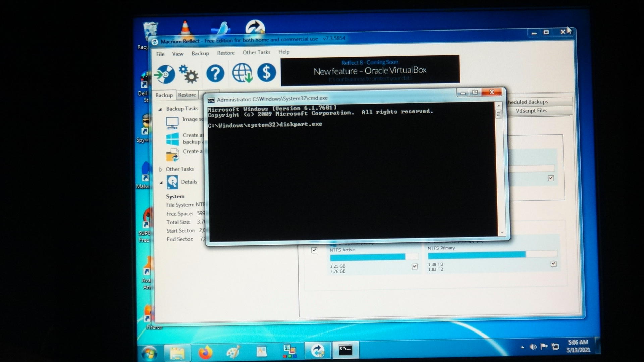Click the 1.38 TB partition usage bar
644x362 pixels.
pos(492,255)
